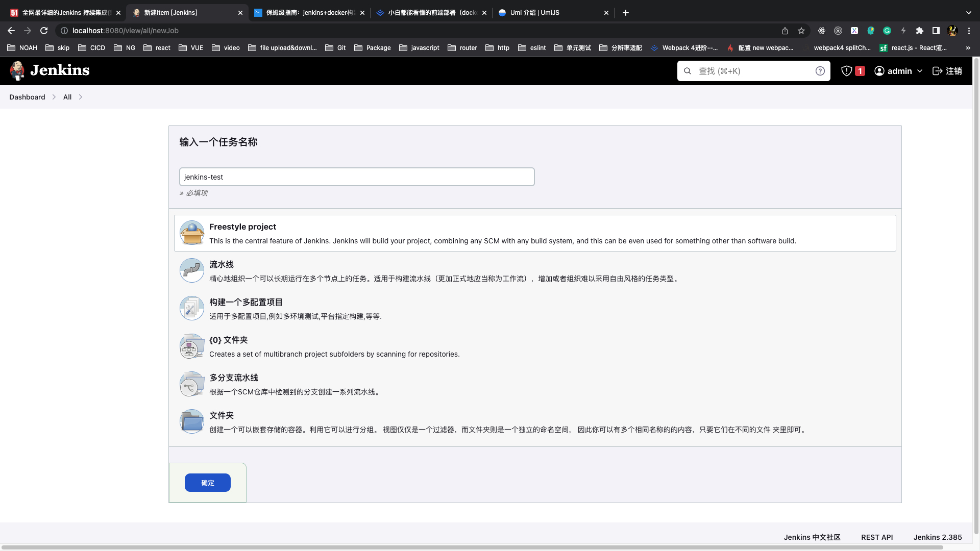Open the CICD bookmarks folder
Viewport: 980px width, 551px height.
[92, 47]
